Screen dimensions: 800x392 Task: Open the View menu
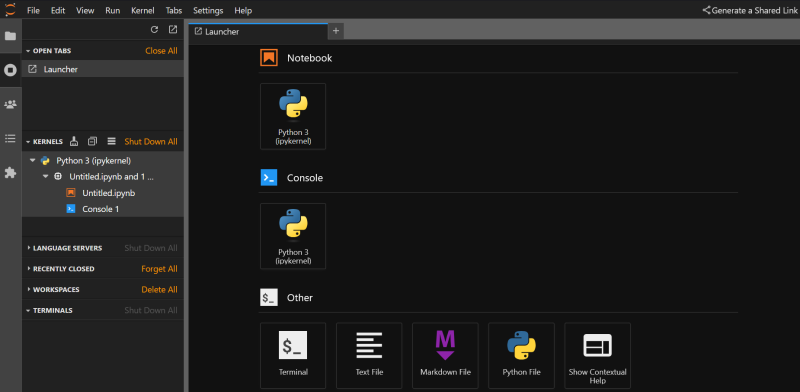[x=85, y=10]
